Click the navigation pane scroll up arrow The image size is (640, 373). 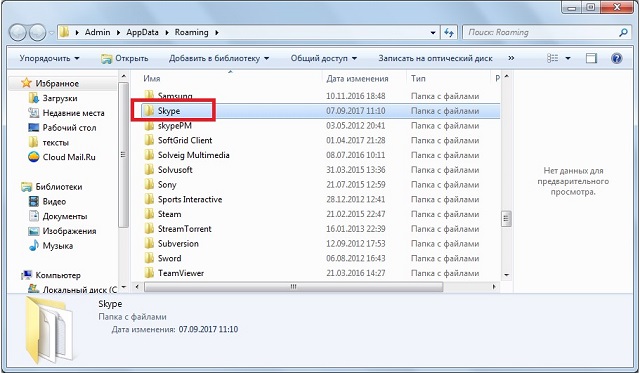point(124,76)
